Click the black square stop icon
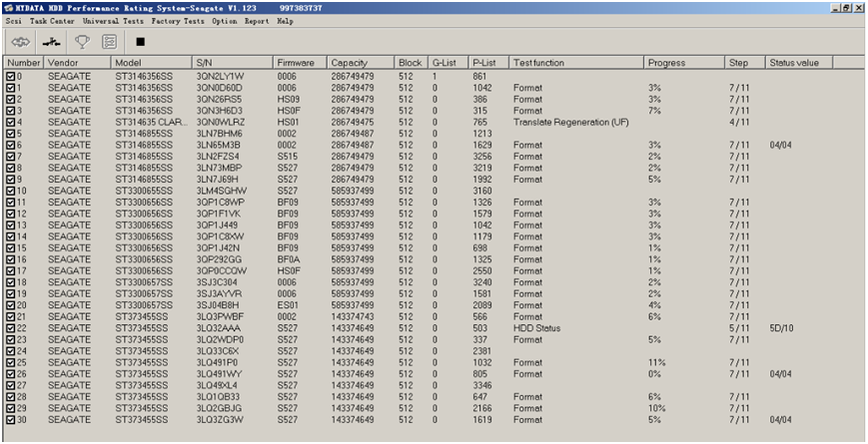 141,42
